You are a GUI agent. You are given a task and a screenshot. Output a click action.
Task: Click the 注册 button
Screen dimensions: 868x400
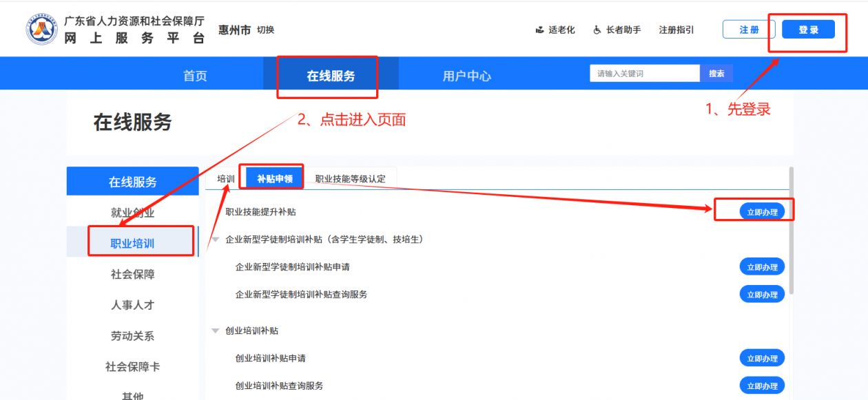pos(749,30)
